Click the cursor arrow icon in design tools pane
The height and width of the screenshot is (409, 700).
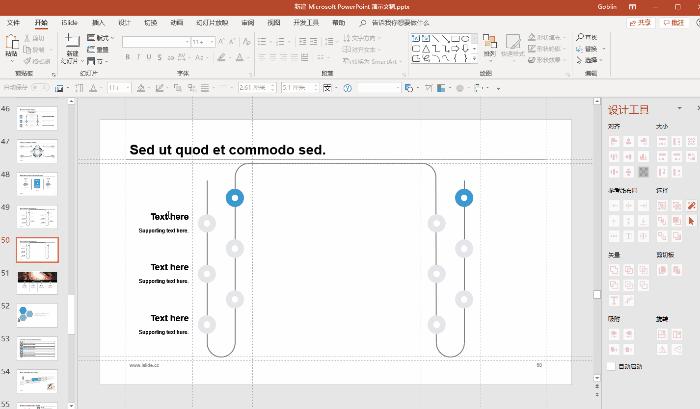690,220
